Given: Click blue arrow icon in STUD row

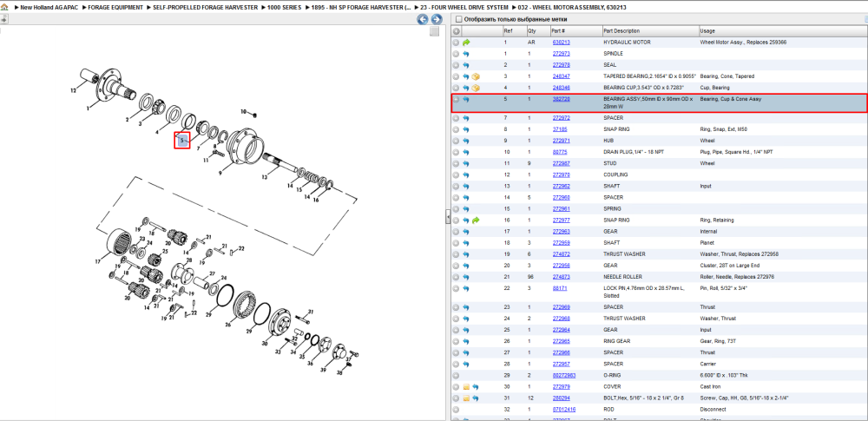Looking at the screenshot, I should pos(466,163).
